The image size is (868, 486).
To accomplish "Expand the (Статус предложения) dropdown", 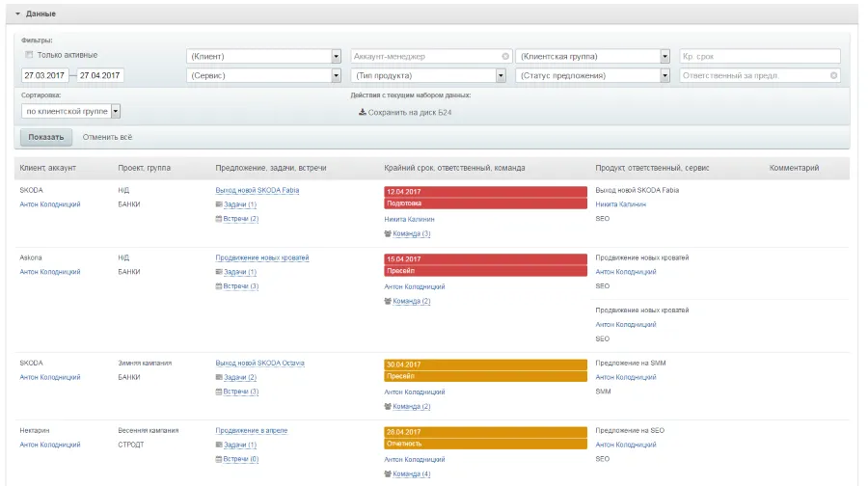I will (665, 75).
